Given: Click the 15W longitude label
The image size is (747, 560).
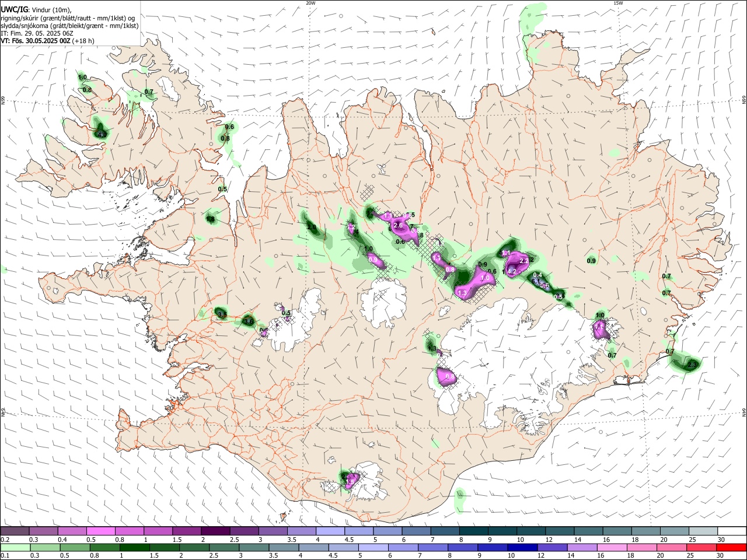Looking at the screenshot, I should click(x=618, y=3).
